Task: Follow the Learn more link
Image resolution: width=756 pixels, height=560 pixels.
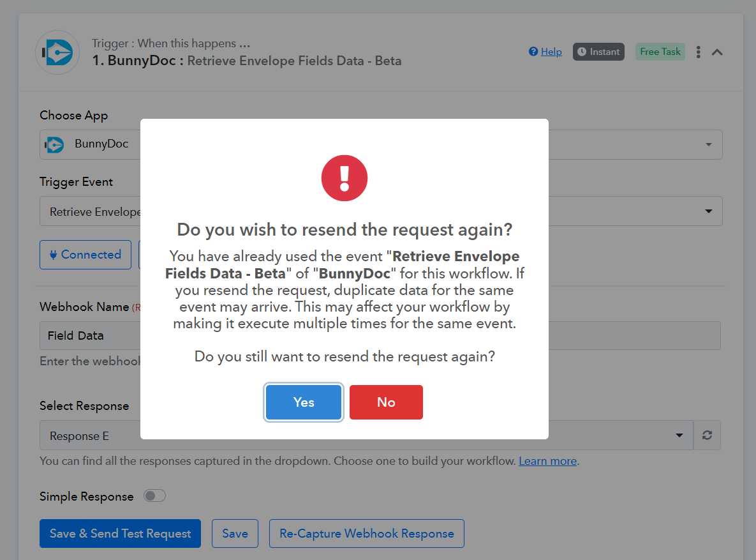Action: (x=548, y=461)
